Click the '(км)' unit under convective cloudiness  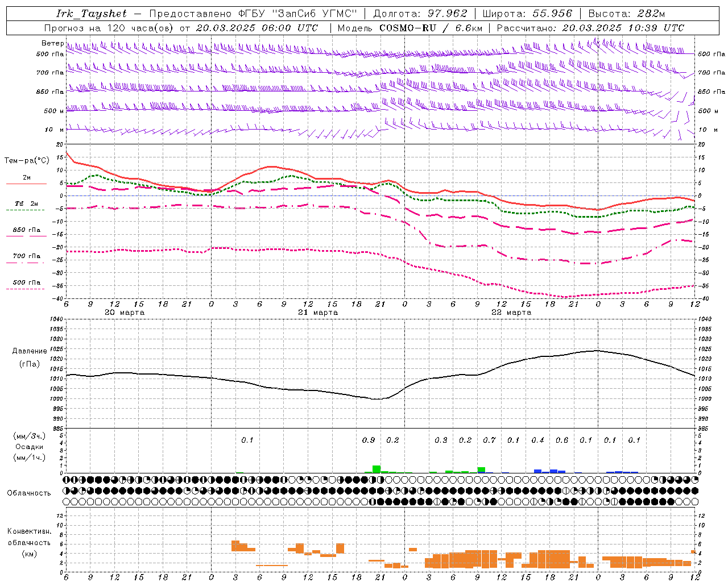29,554
